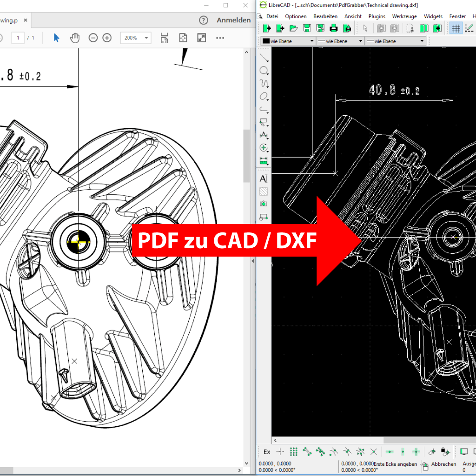The height and width of the screenshot is (476, 476).
Task: Open a file with the folder icon
Action: pos(293,28)
